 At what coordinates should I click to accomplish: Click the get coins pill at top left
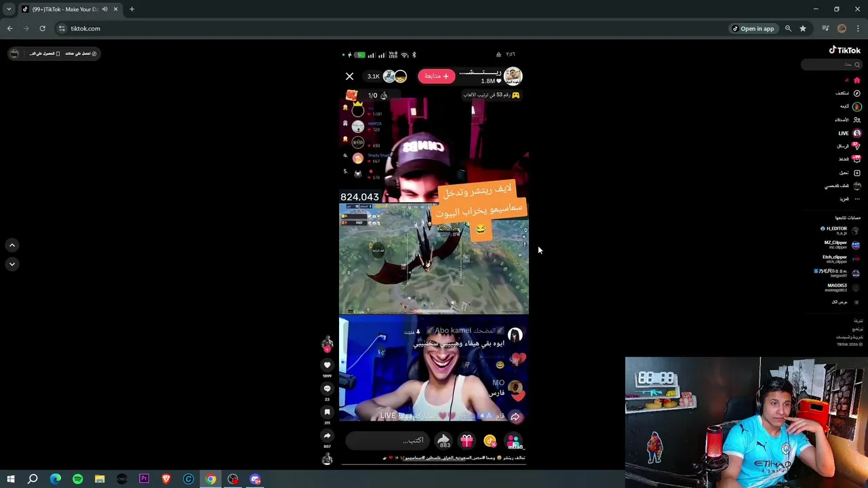click(x=81, y=54)
